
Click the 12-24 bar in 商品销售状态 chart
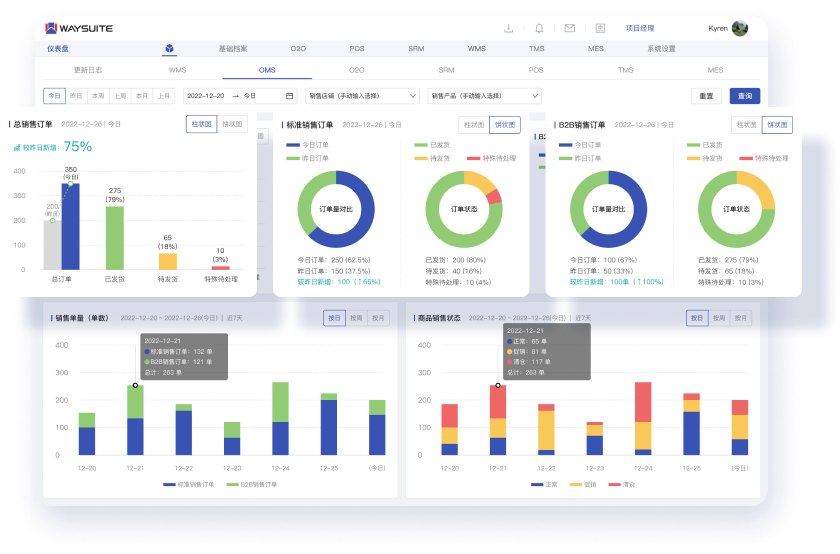642,418
